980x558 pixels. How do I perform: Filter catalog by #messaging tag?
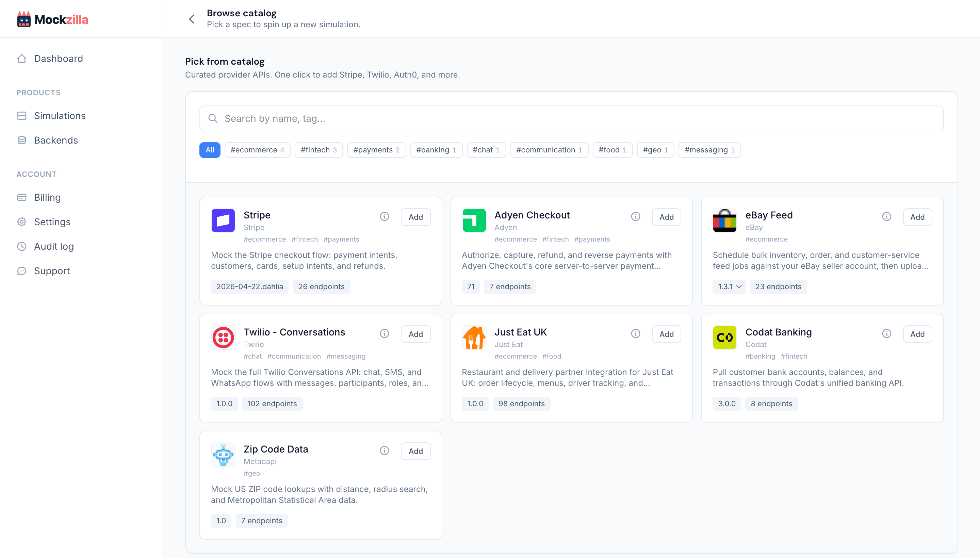point(709,150)
